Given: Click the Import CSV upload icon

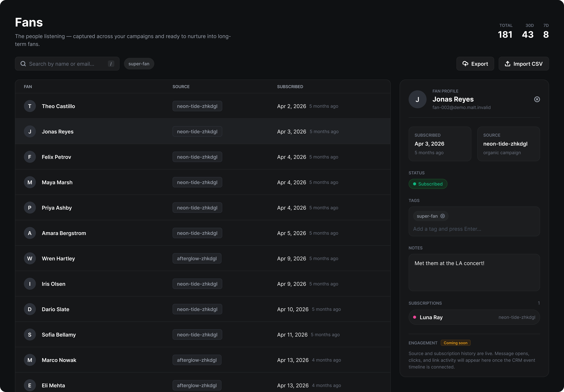Looking at the screenshot, I should tap(508, 64).
